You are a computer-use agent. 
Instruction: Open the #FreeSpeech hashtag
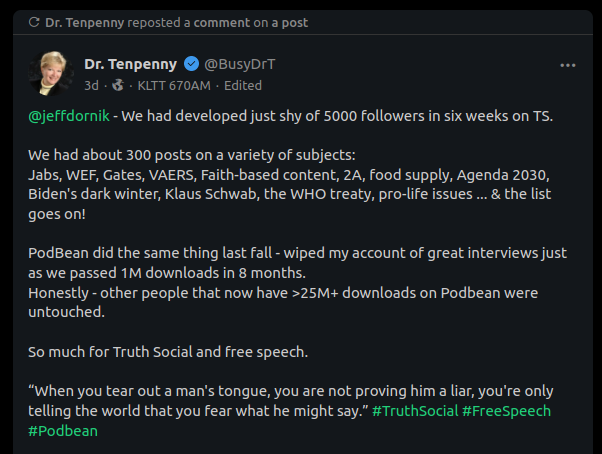(x=506, y=411)
